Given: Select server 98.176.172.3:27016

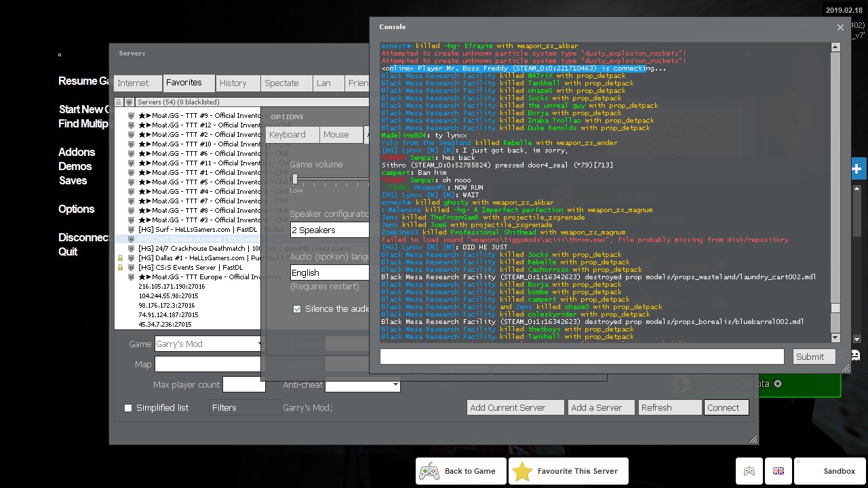Looking at the screenshot, I should (188, 306).
